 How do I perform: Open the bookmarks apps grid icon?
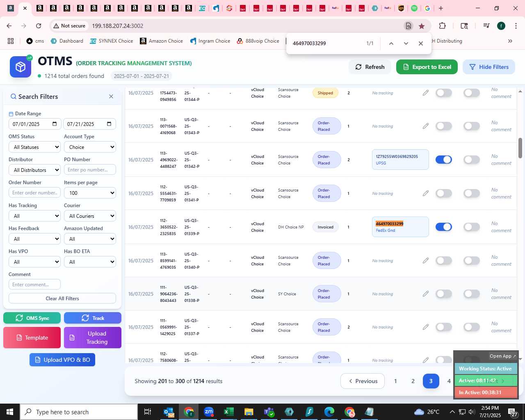point(11,41)
